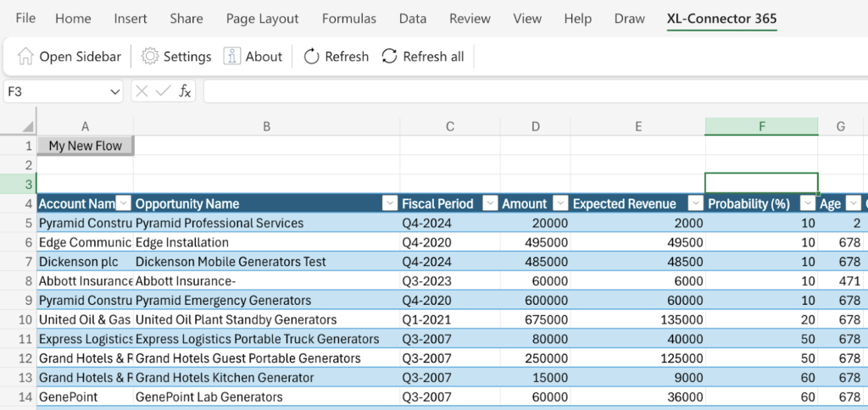Select row 14 header
The width and height of the screenshot is (868, 410).
[x=19, y=397]
